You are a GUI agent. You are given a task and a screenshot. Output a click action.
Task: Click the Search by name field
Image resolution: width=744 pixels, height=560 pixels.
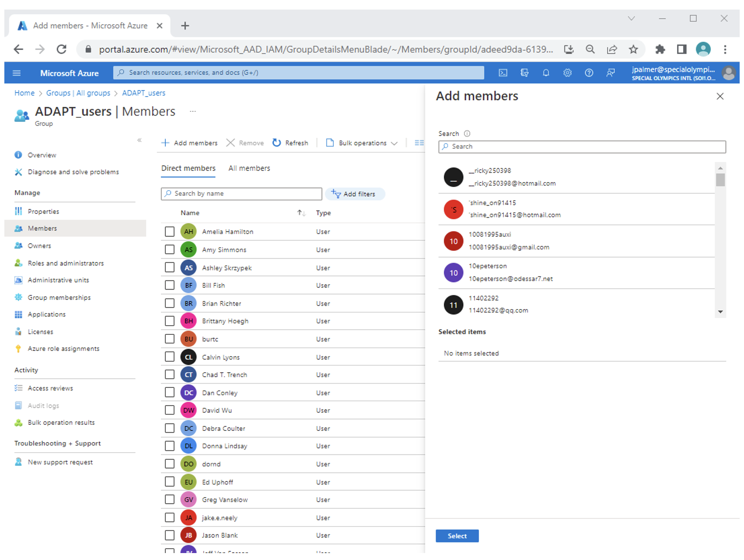coord(241,193)
